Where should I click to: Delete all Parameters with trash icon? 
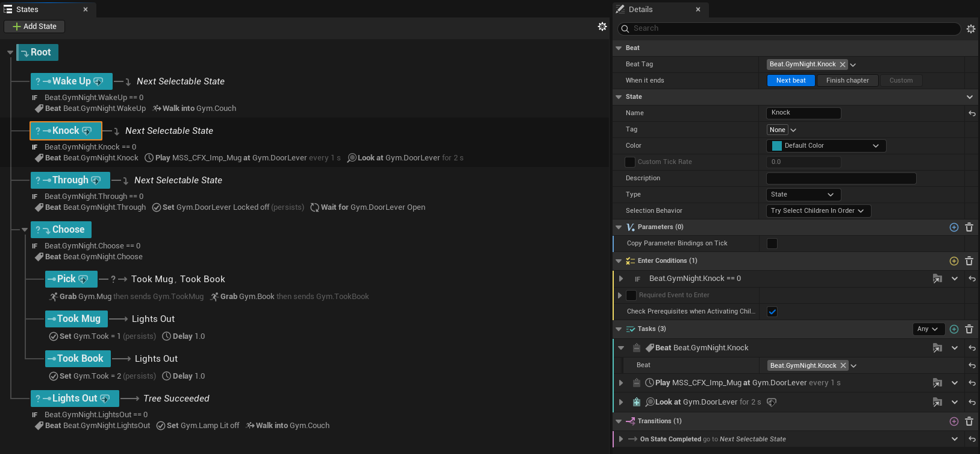(969, 227)
